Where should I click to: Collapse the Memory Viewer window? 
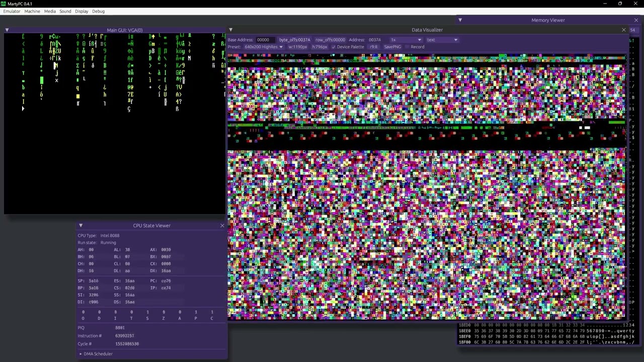pos(460,20)
